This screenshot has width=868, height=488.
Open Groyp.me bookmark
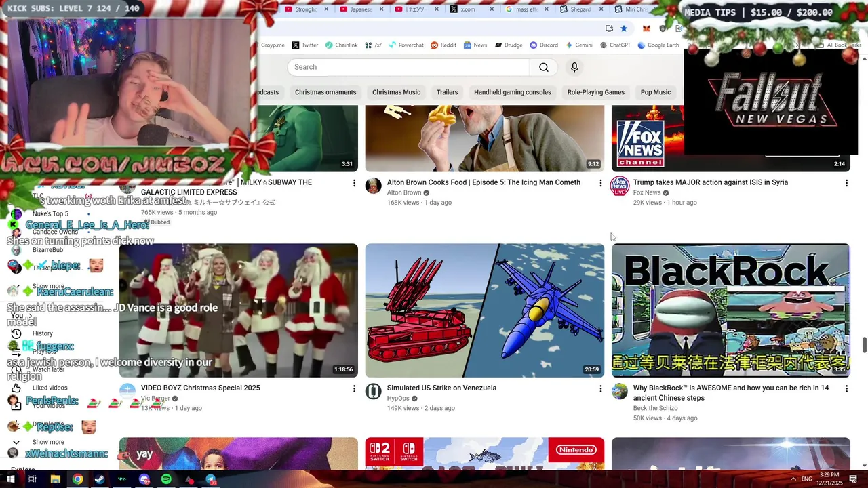click(273, 45)
